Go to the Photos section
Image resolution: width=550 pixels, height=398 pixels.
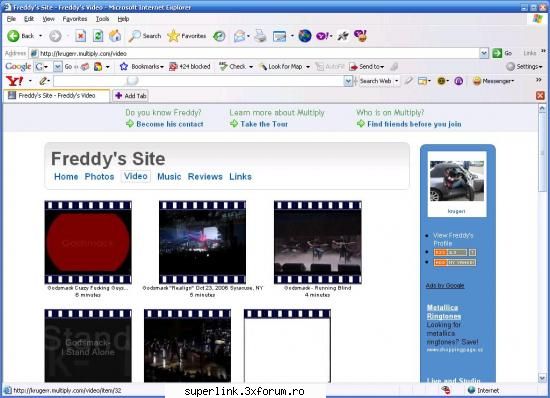click(x=100, y=177)
